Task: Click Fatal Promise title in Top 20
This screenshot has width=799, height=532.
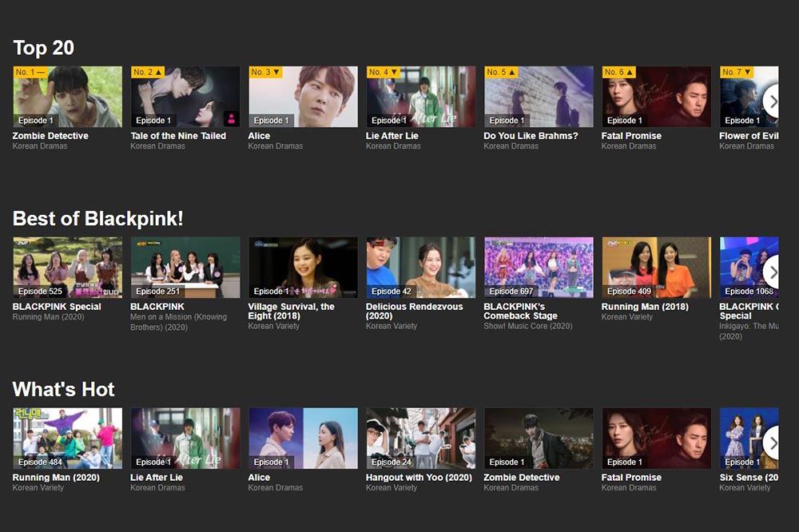Action: (x=631, y=136)
